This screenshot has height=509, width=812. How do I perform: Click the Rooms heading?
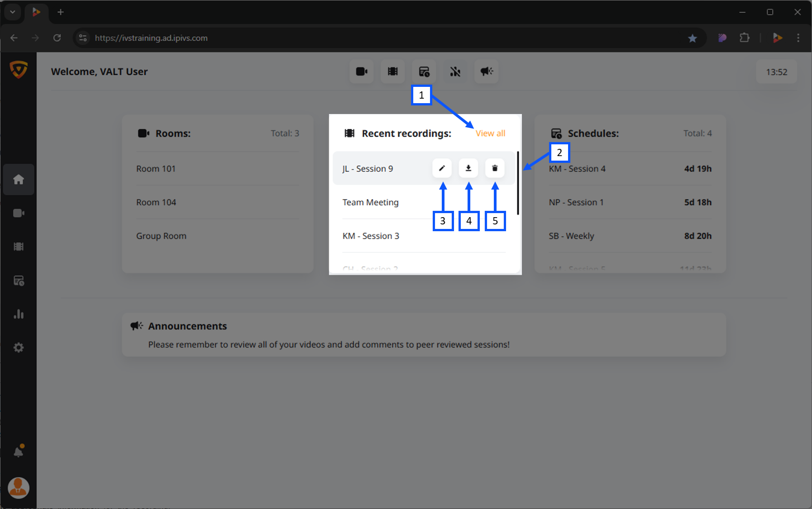(173, 133)
